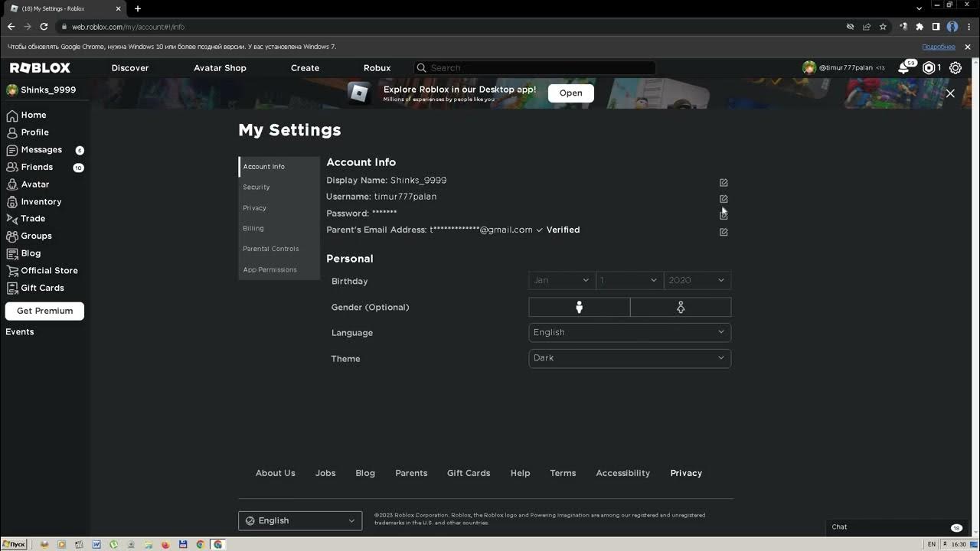This screenshot has width=980, height=551.
Task: Click the Подробнее link
Action: pyautogui.click(x=939, y=47)
